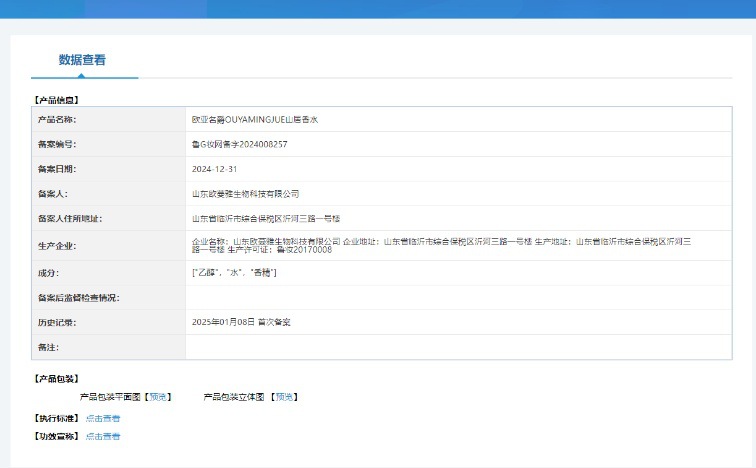Preview the 产品包装立体图 image

click(284, 397)
